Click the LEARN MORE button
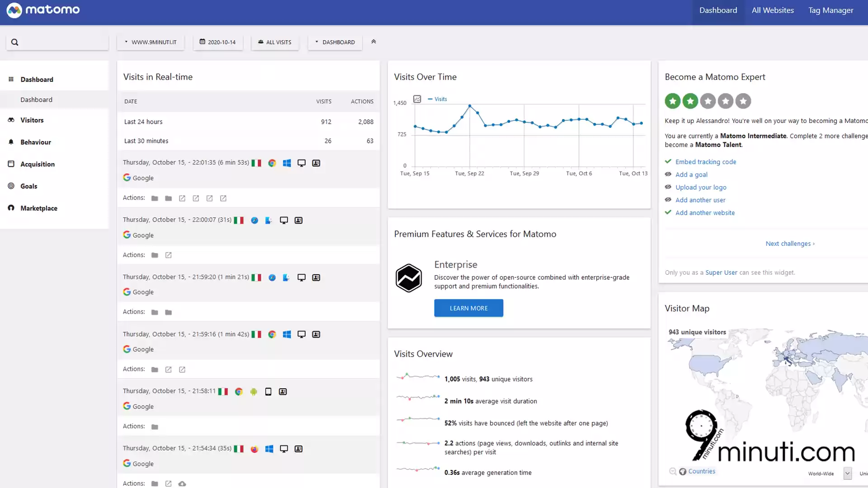 coord(468,308)
